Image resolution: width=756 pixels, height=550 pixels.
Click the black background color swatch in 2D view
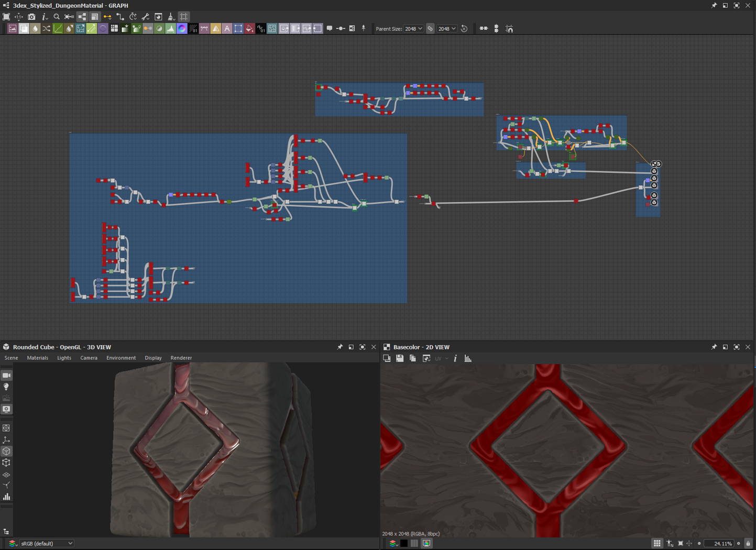(x=404, y=543)
